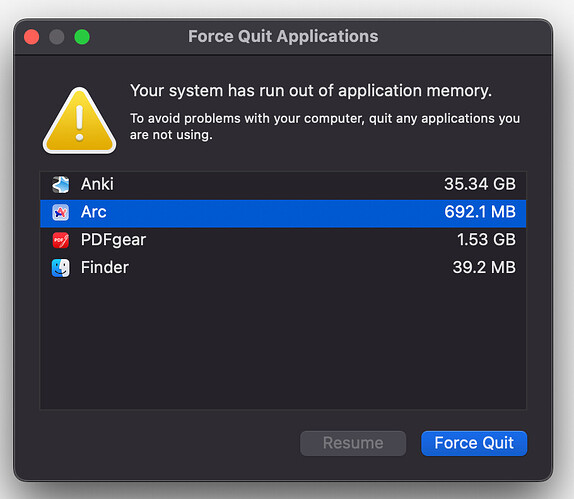Image resolution: width=574 pixels, height=499 pixels.
Task: Click the Arc browser icon
Action: [60, 212]
